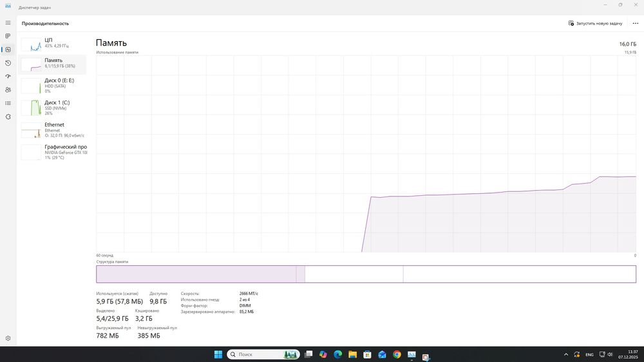Select the Память performance item
Image resolution: width=644 pixels, height=362 pixels.
[53, 63]
